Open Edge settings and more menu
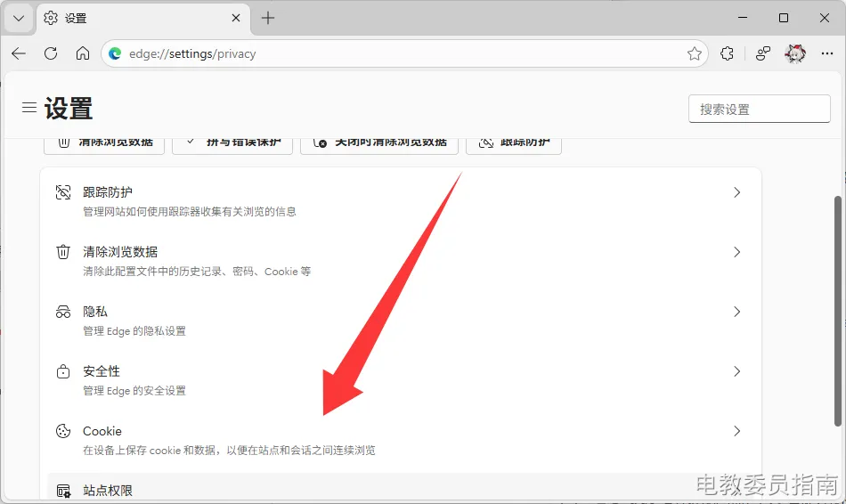Screen dimensions: 846x504 (827, 53)
